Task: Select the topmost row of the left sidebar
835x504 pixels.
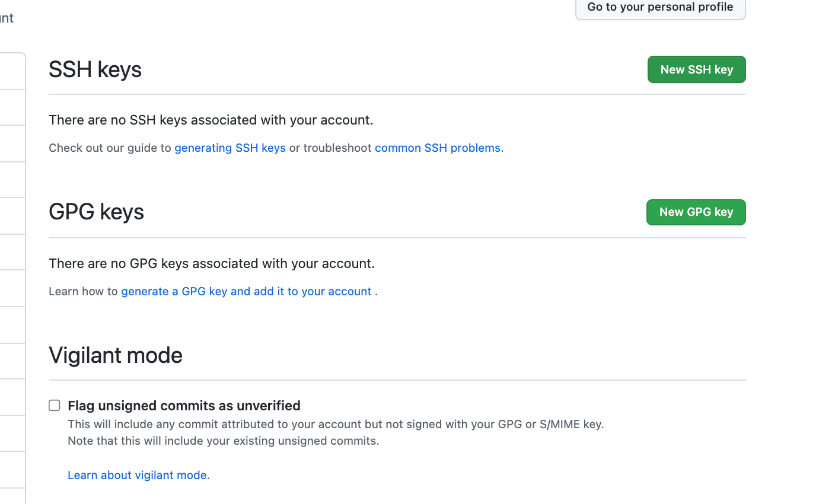Action: (12, 72)
